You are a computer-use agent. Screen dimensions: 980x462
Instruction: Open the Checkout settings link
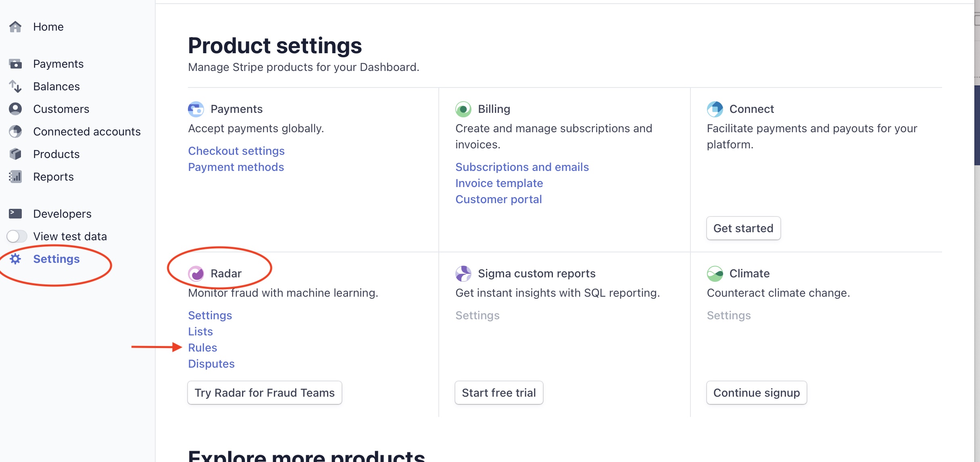[236, 151]
